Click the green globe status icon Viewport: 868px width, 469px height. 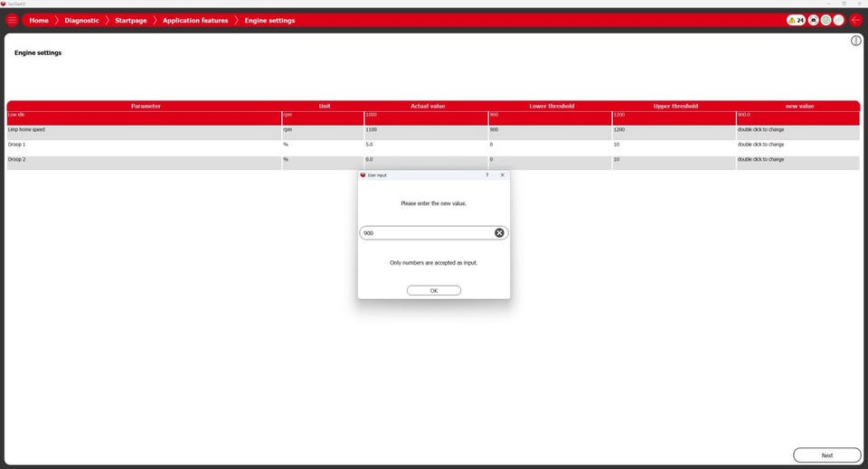point(826,20)
